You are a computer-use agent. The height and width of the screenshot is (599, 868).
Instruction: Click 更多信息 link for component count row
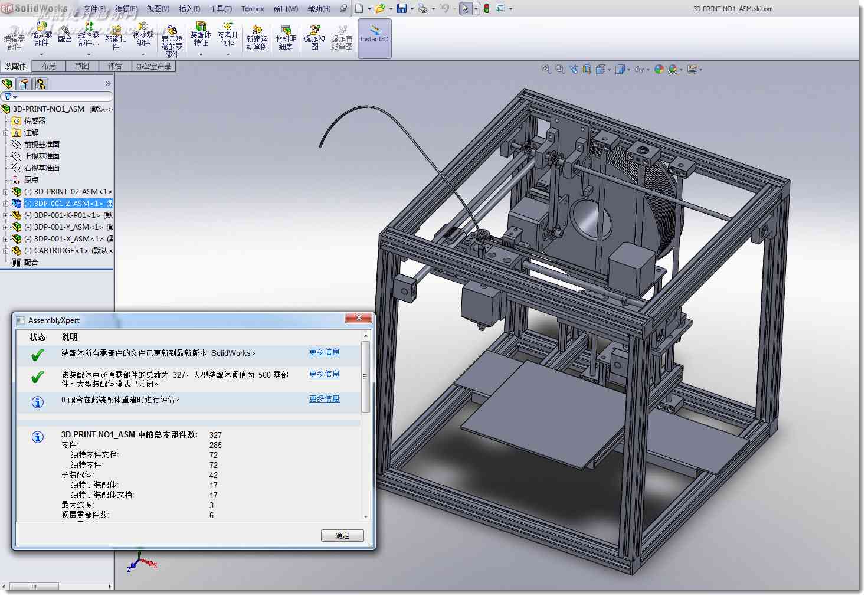point(325,374)
